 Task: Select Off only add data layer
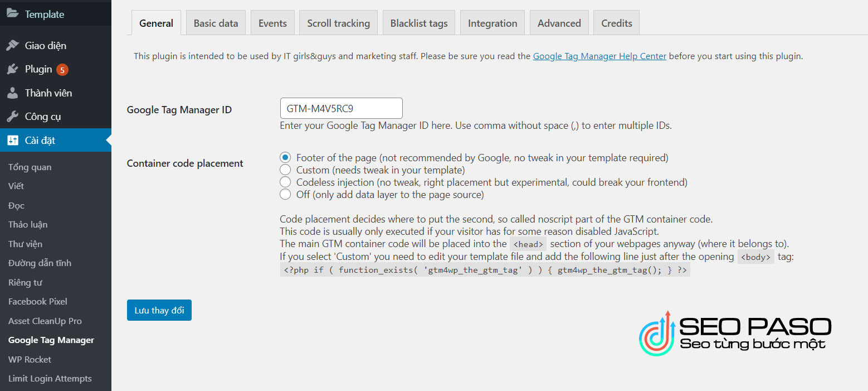[x=285, y=194]
